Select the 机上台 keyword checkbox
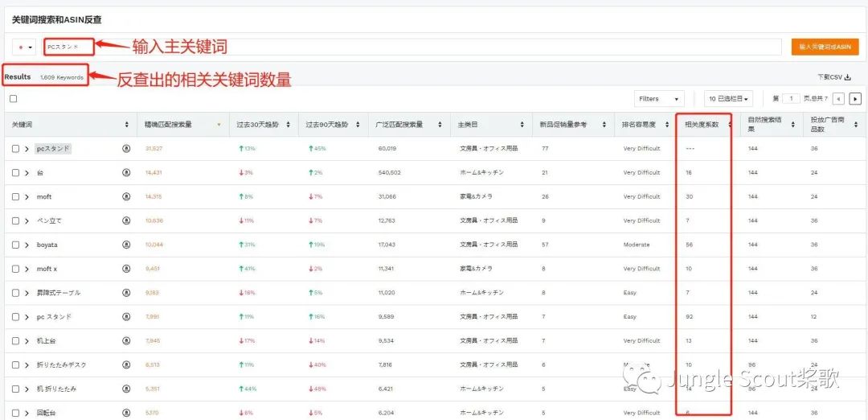 click(x=15, y=341)
